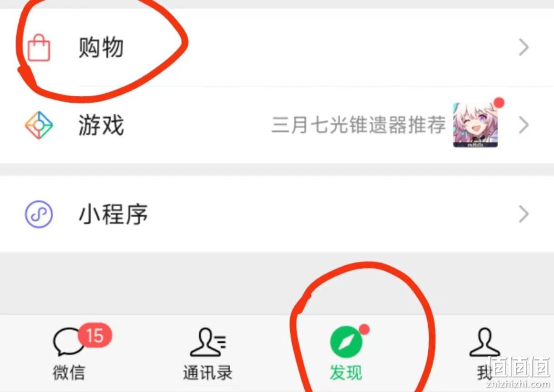Tap the anime character game thumbnail

(475, 125)
